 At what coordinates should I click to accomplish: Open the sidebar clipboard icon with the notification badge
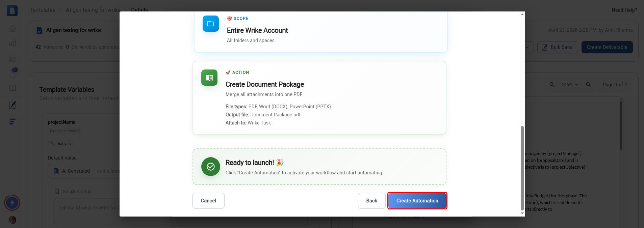point(12,73)
